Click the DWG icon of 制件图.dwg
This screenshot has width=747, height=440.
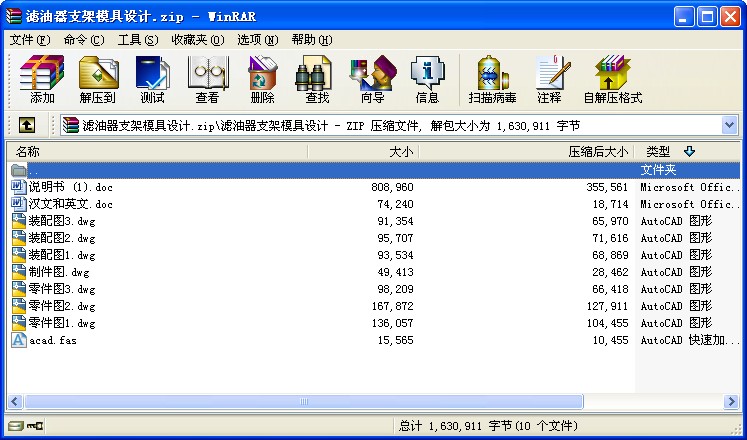tap(19, 272)
